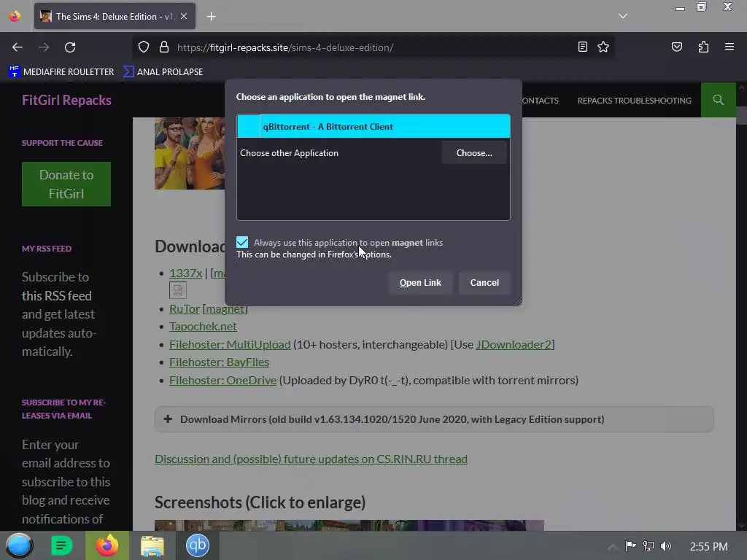
Task: Open a new tab with the plus button
Action: point(211,17)
